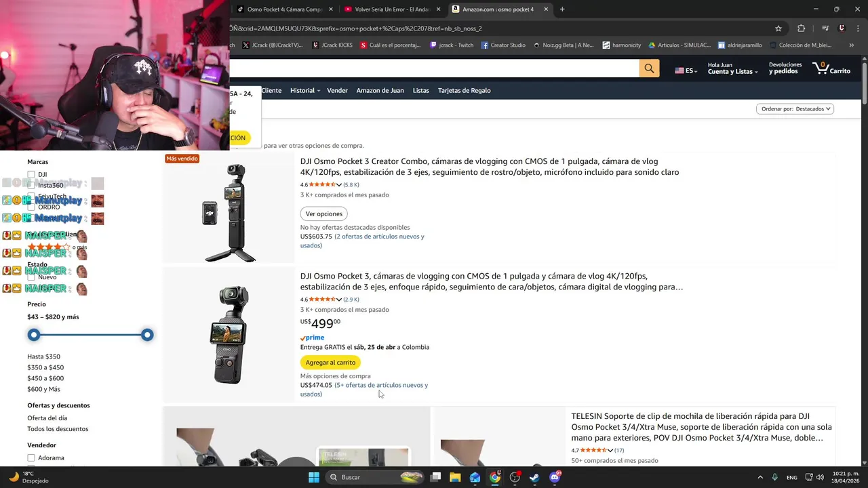Select the US flag ES language selector
Viewport: 868px width, 488px height.
686,70
